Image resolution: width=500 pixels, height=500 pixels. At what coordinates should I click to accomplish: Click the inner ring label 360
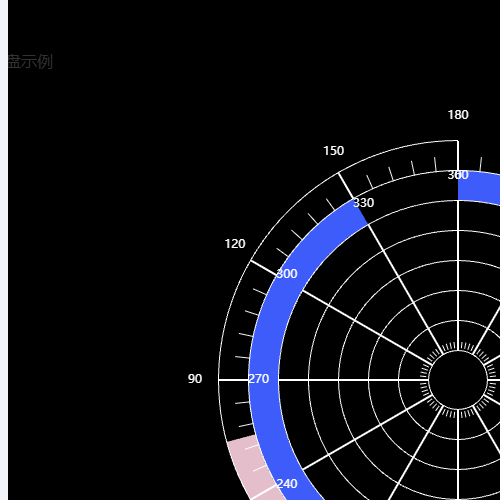point(458,175)
